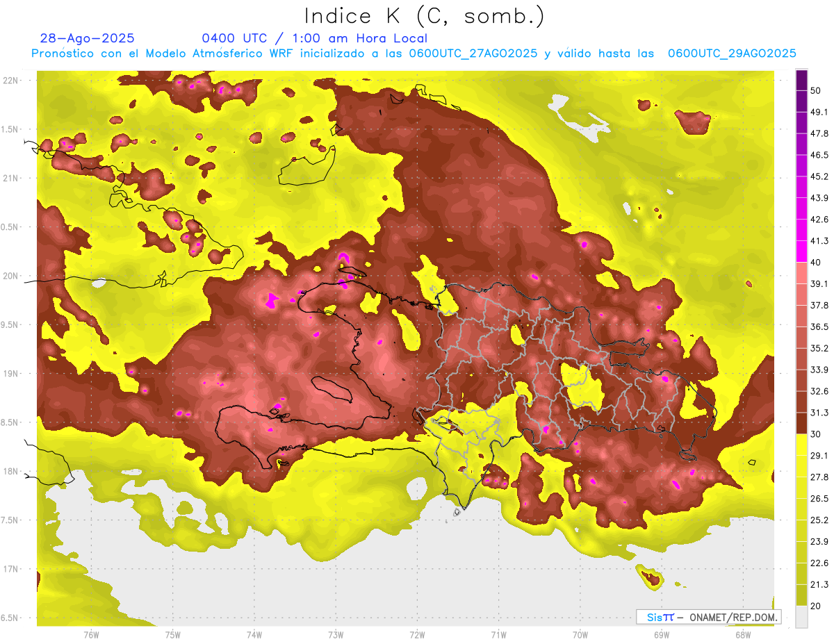This screenshot has height=644, width=834.
Task: Pick the bright magenta swatch between 40 and 41.3
Action: [801, 251]
